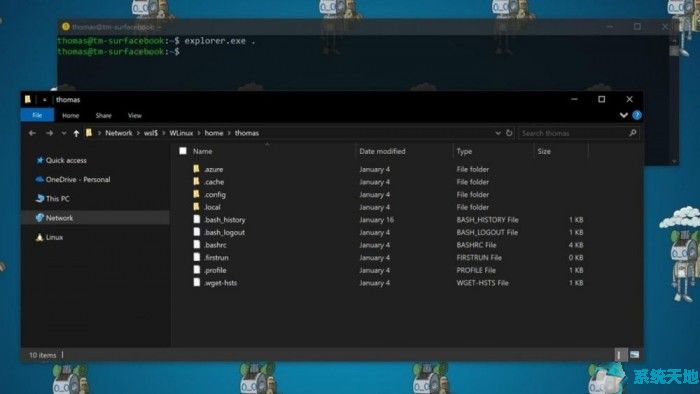Click the .bash_history file icon

click(x=196, y=219)
